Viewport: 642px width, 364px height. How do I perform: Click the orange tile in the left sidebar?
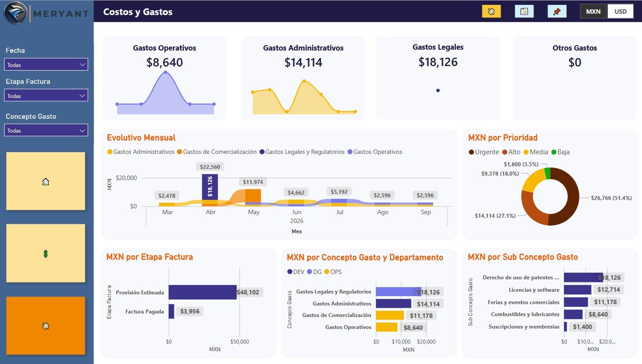point(46,325)
